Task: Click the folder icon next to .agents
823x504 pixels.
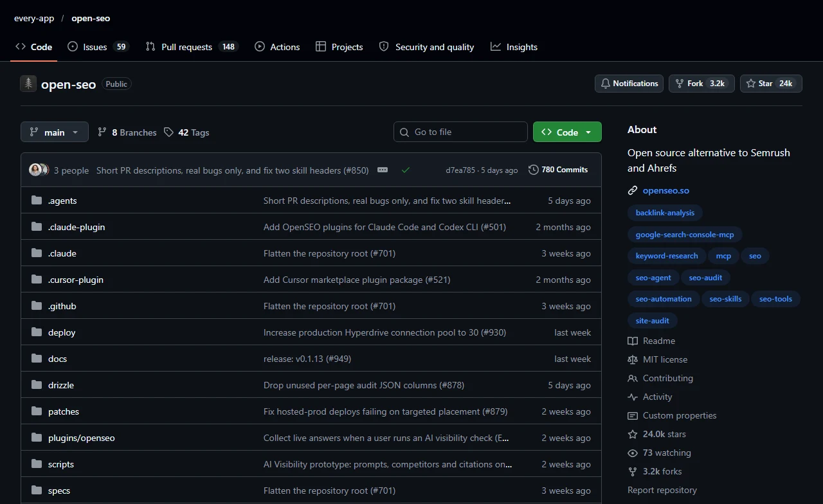Action: 37,201
